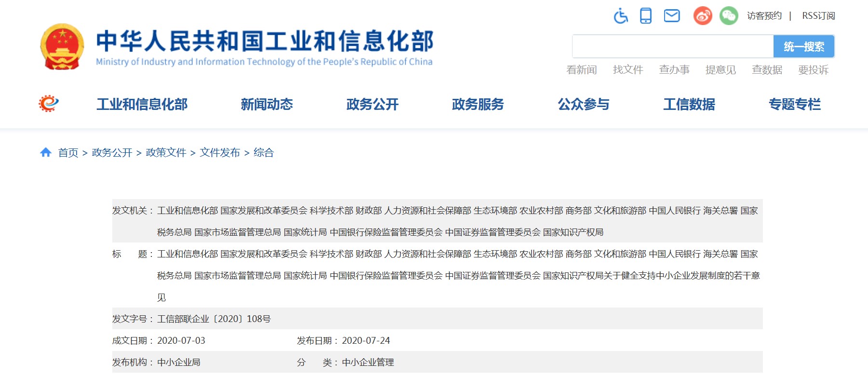
Task: Click 文件发布 in the breadcrumb
Action: point(220,153)
